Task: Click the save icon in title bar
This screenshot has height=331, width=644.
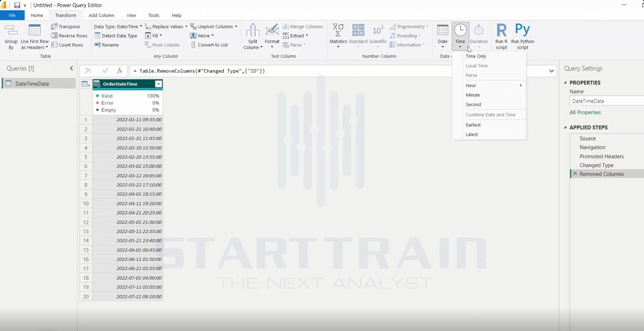Action: [17, 5]
